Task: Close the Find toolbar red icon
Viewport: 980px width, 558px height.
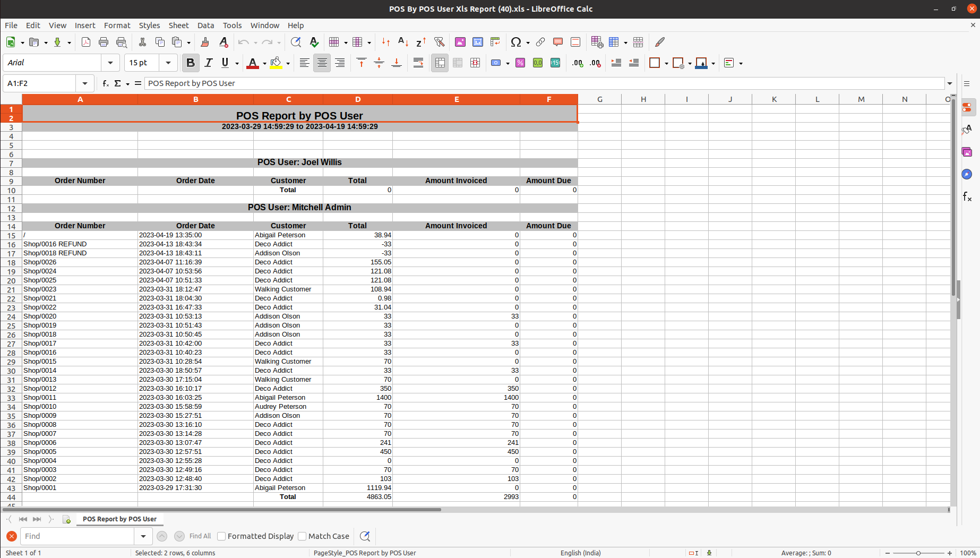Action: pyautogui.click(x=11, y=536)
